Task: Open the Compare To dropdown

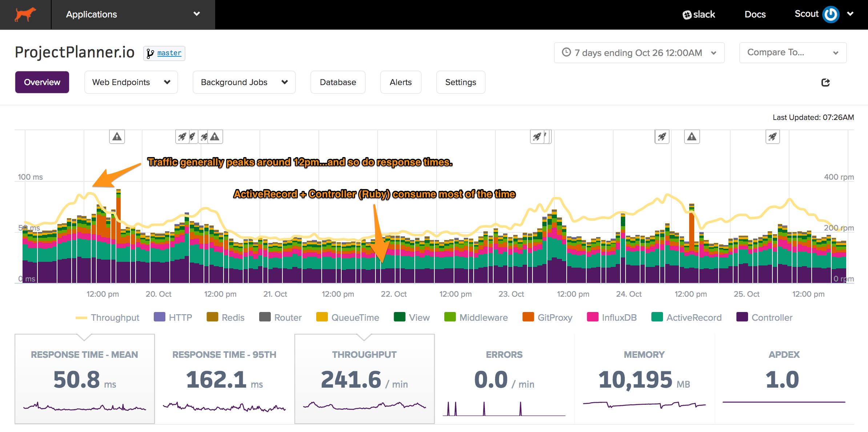Action: [x=793, y=53]
